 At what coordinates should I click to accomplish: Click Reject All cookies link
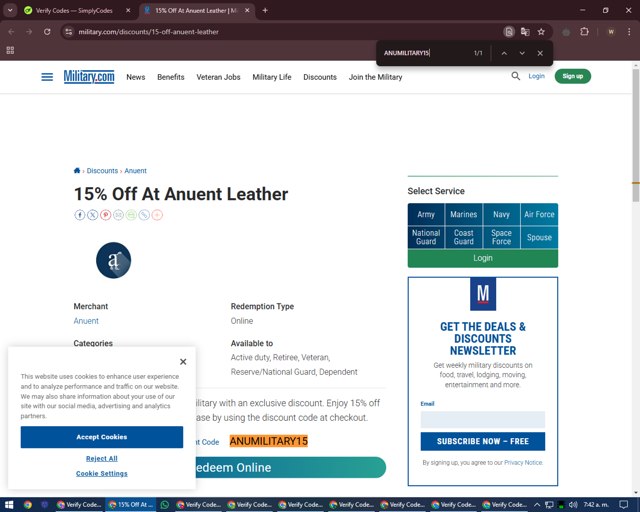click(102, 459)
